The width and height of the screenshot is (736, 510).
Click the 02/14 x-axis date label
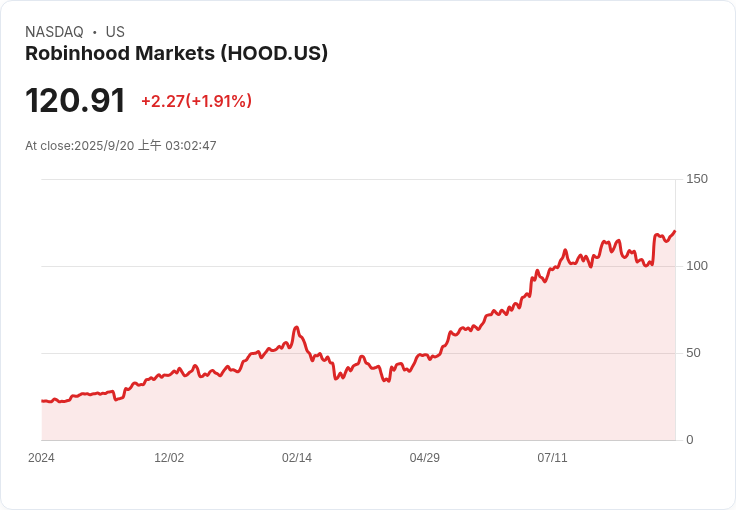[297, 457]
